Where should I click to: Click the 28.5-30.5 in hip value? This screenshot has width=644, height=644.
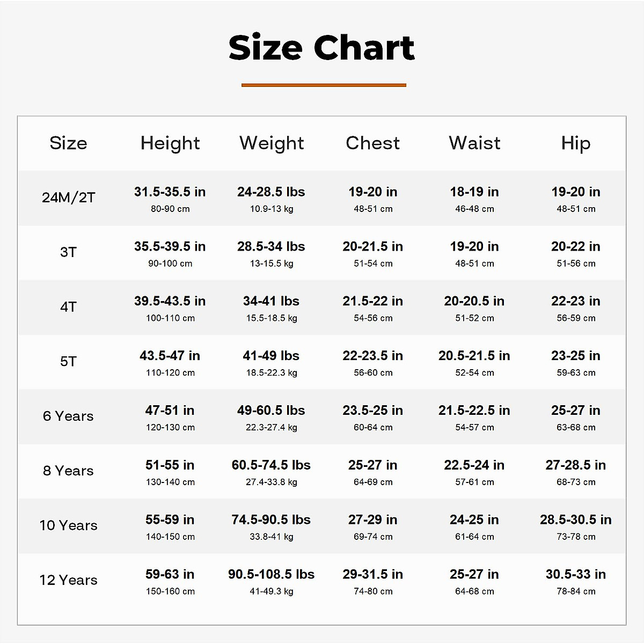click(x=576, y=520)
